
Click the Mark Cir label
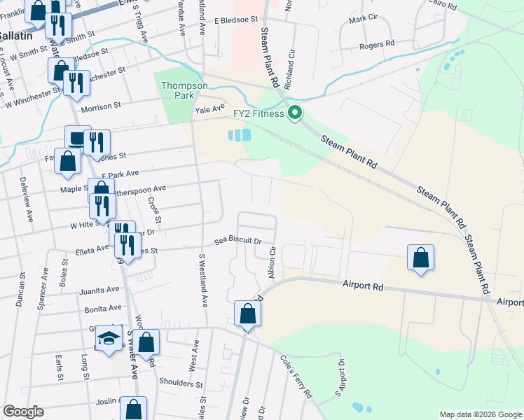point(364,19)
